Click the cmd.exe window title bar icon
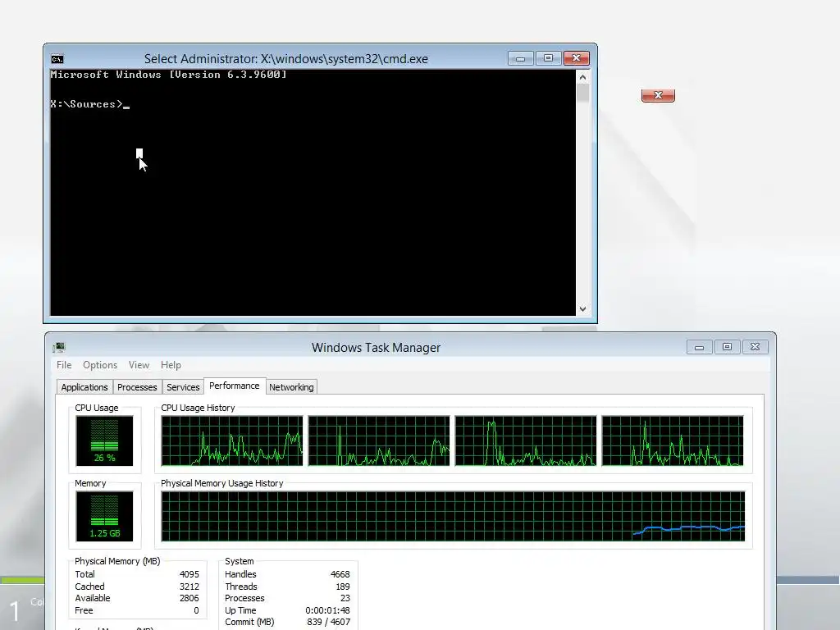This screenshot has height=630, width=840. [57, 59]
